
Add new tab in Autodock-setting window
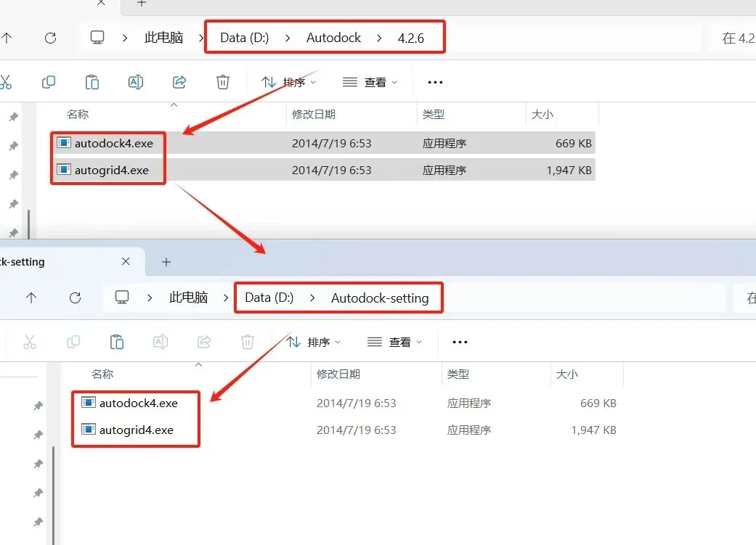[x=166, y=262]
